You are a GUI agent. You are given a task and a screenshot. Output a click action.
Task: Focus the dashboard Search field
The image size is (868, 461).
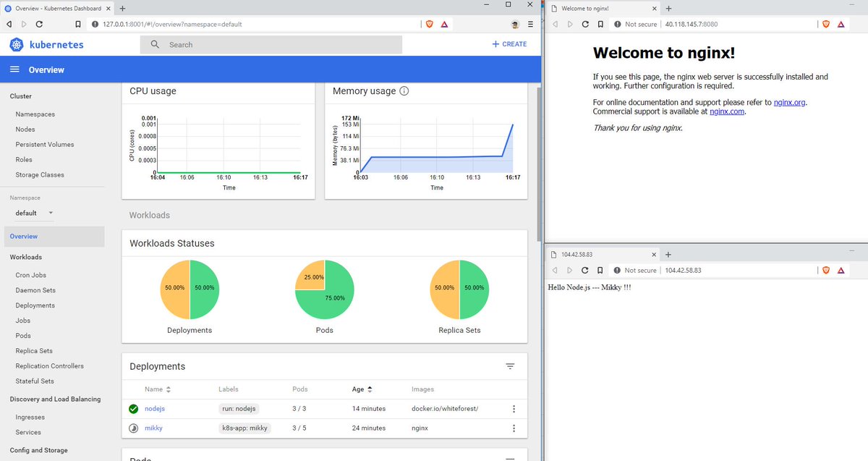pos(271,44)
